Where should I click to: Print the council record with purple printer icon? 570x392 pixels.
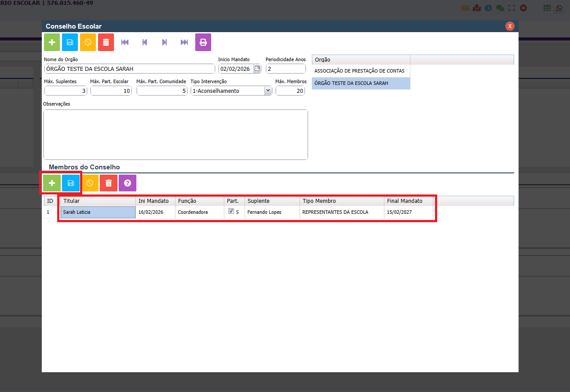click(x=203, y=42)
